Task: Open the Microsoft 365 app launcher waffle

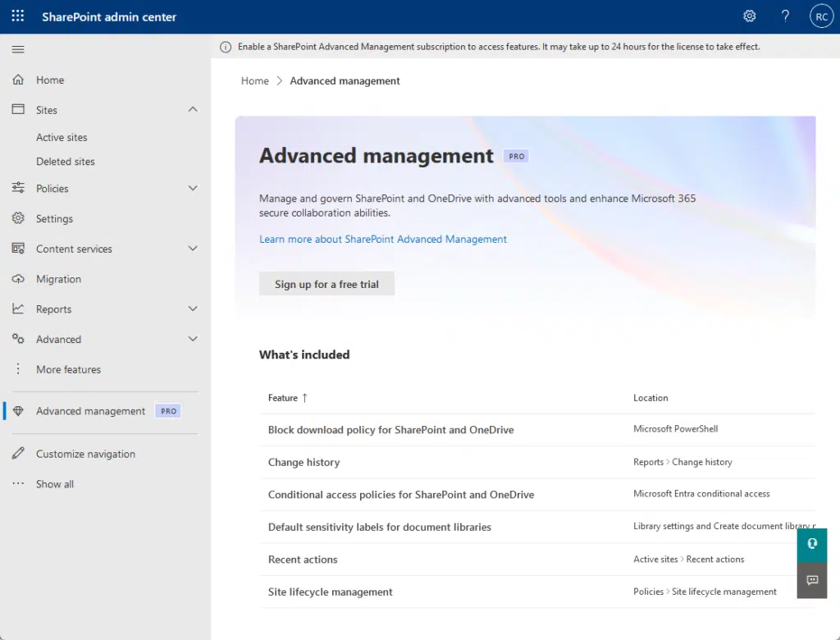Action: click(x=17, y=16)
